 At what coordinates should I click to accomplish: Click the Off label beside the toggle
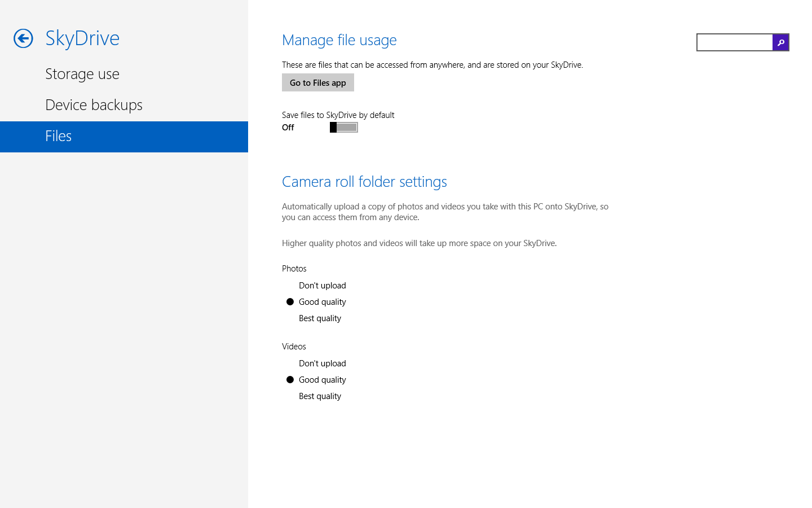pos(288,128)
